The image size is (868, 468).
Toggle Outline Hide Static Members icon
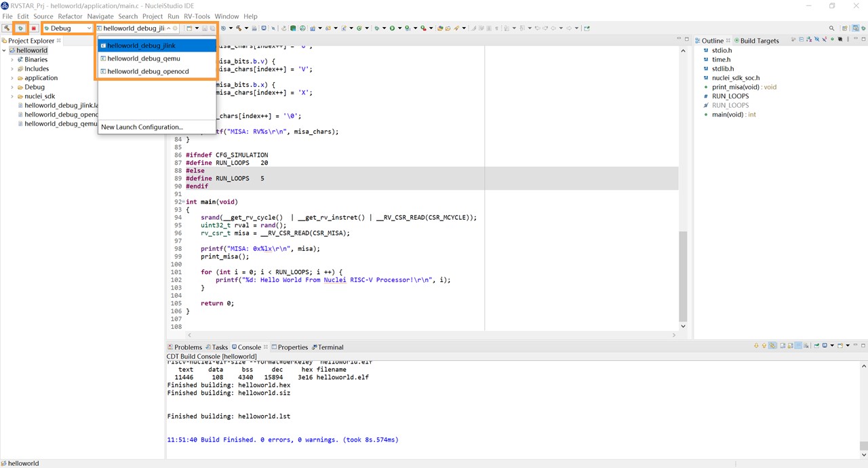[x=825, y=39]
